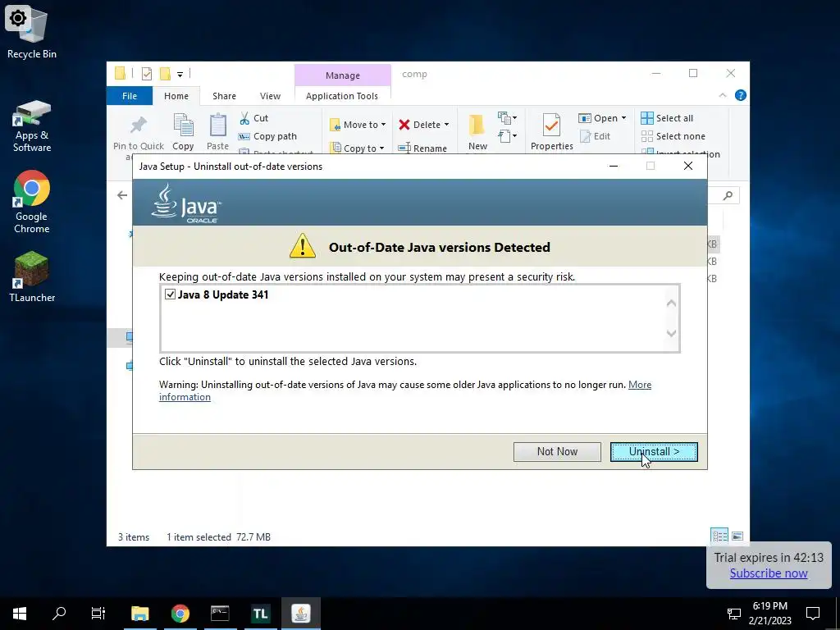Viewport: 840px width, 630px height.
Task: Click the New folder icon
Action: click(477, 126)
